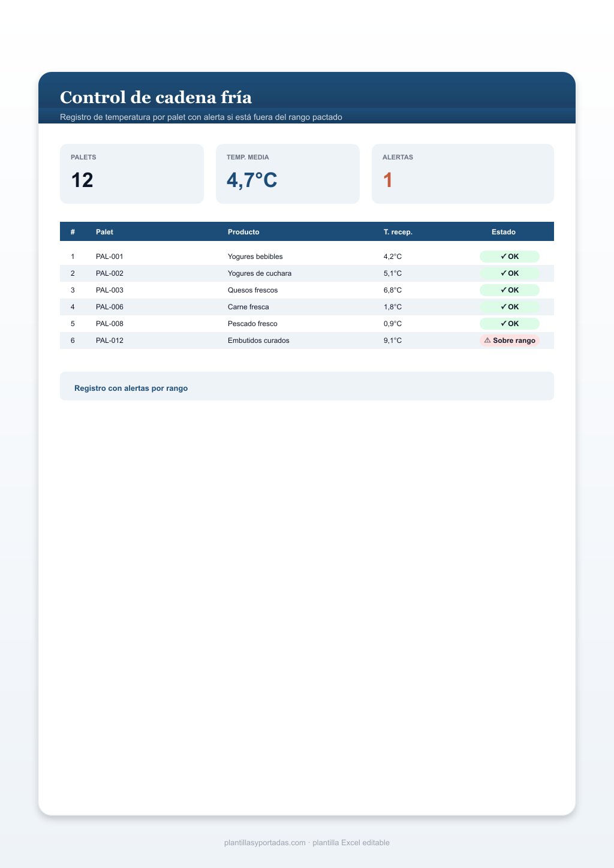Select cell PAL-006
The height and width of the screenshot is (868, 614).
(x=110, y=307)
